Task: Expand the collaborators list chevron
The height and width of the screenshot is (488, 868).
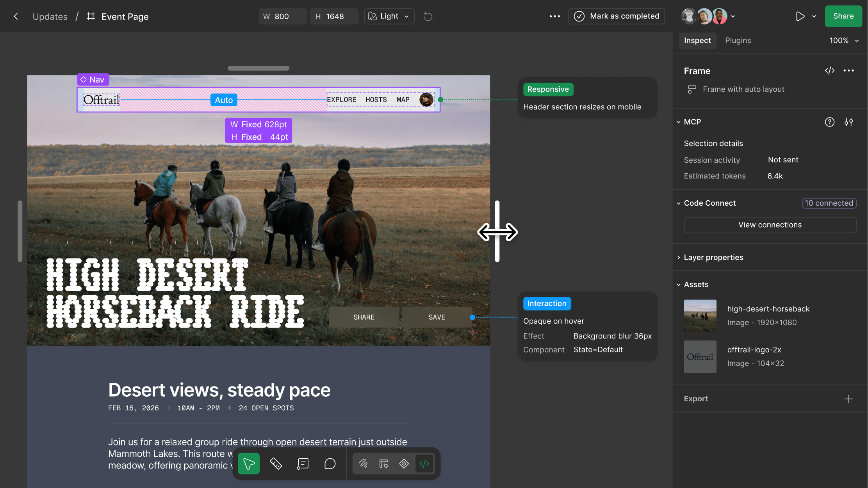Action: (x=733, y=16)
